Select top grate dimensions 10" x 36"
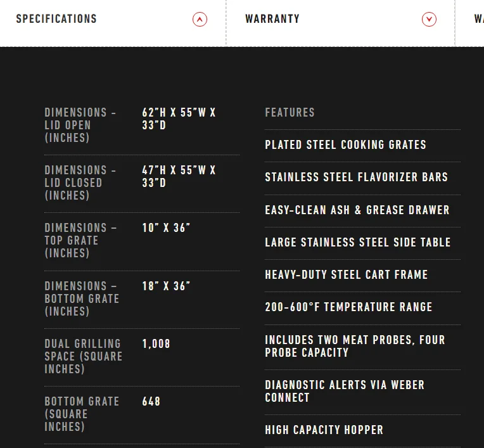 click(166, 228)
